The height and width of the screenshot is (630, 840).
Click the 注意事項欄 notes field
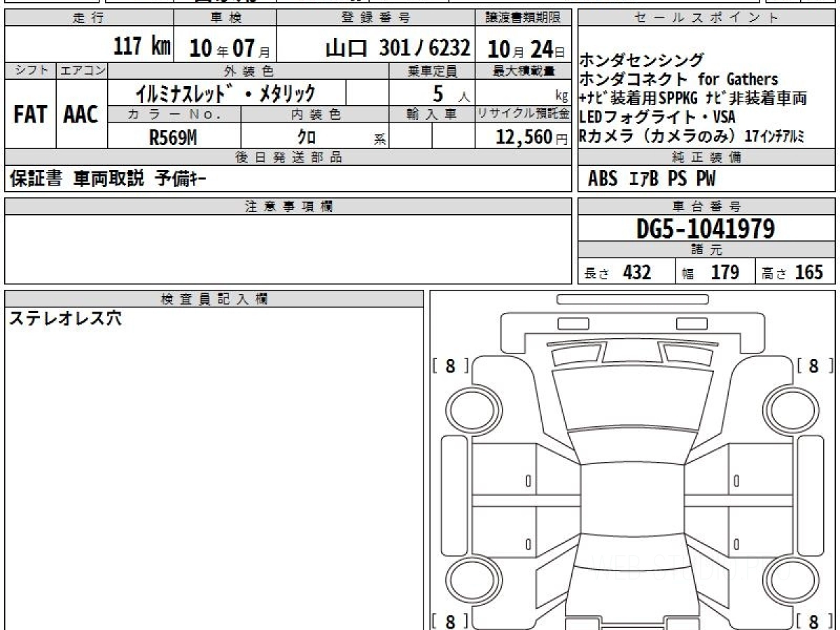(288, 248)
